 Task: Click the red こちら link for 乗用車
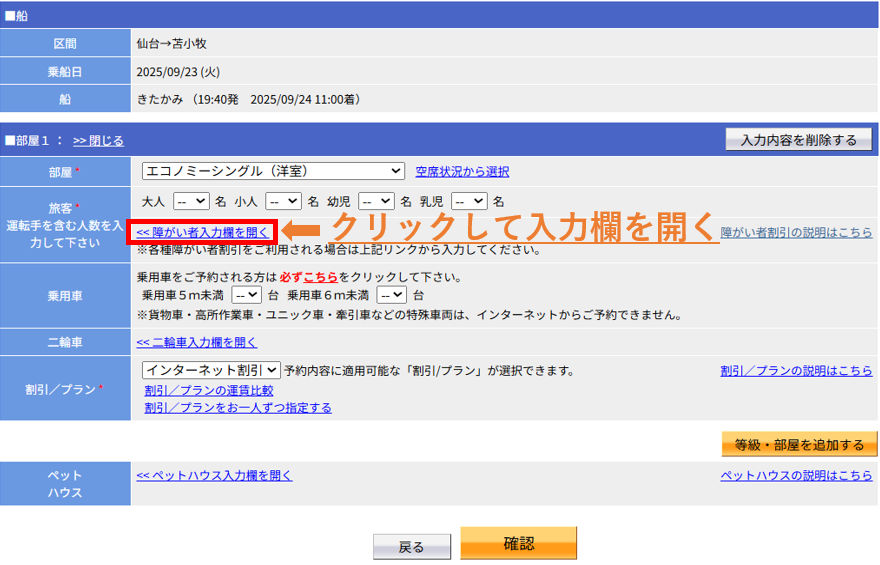(x=321, y=276)
